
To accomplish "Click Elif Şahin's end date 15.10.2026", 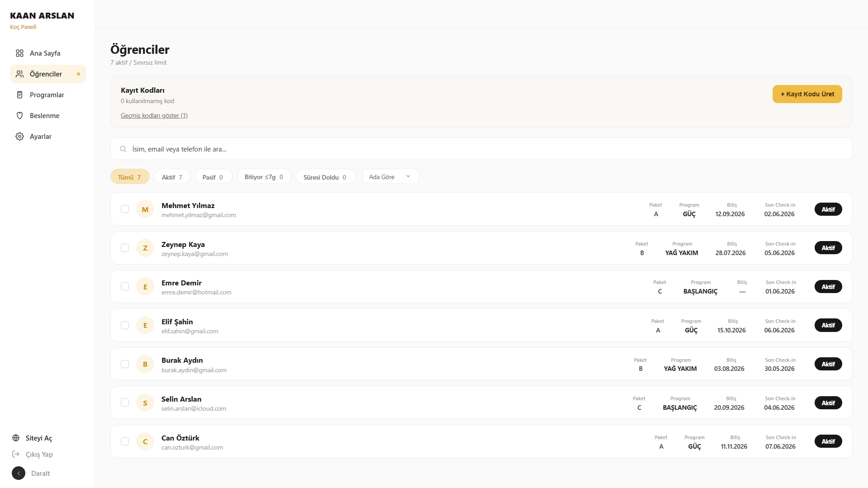I will point(731,330).
